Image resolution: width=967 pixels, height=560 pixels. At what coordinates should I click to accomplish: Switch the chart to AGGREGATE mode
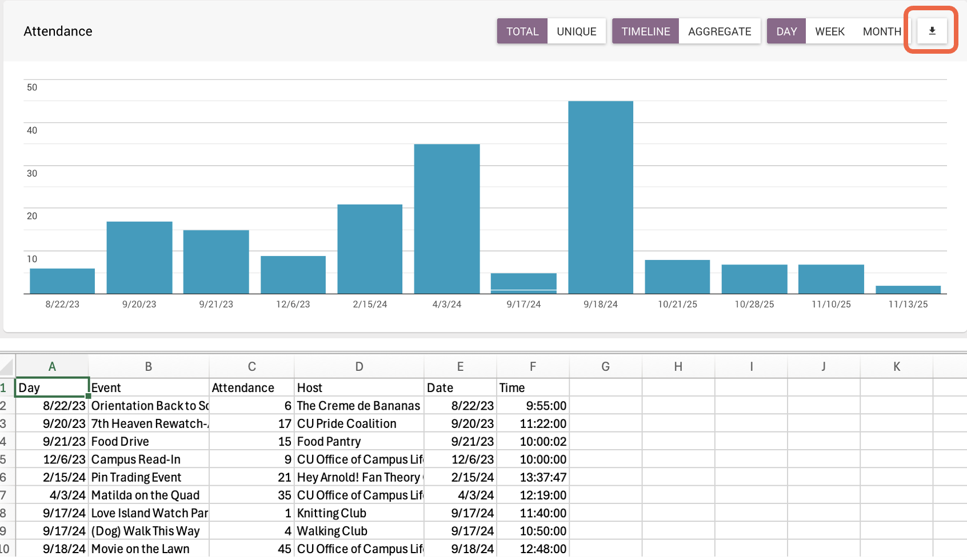point(720,31)
